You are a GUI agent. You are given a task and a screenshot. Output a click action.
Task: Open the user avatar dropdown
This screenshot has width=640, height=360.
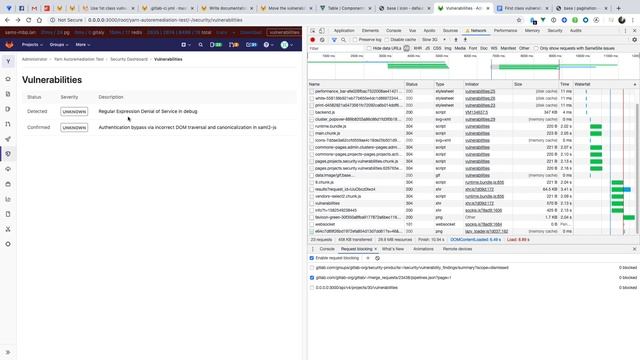click(287, 45)
